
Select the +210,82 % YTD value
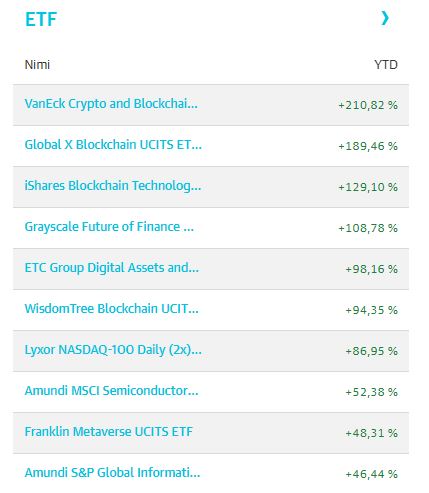point(368,105)
